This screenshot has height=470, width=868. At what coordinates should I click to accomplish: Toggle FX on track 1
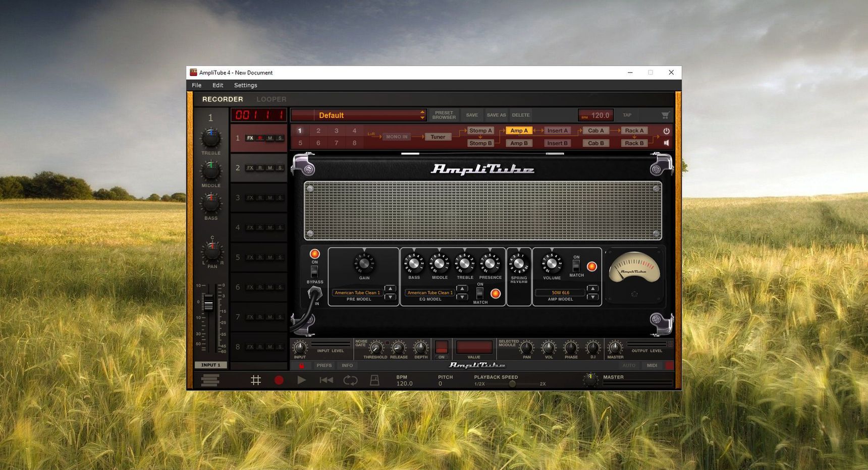pos(250,138)
